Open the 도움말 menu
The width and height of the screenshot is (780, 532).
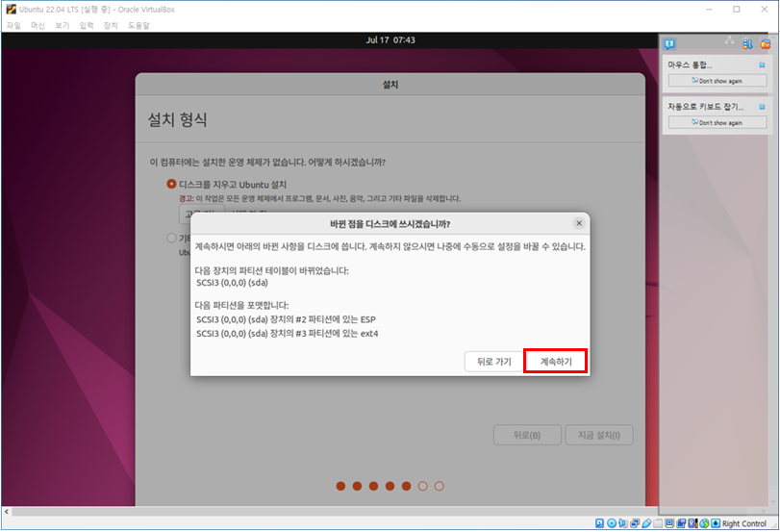pos(138,25)
